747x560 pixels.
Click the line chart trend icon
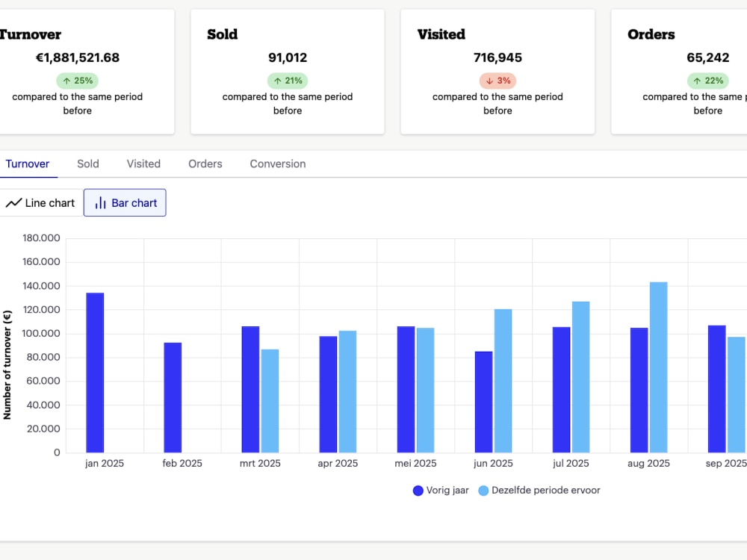(13, 203)
